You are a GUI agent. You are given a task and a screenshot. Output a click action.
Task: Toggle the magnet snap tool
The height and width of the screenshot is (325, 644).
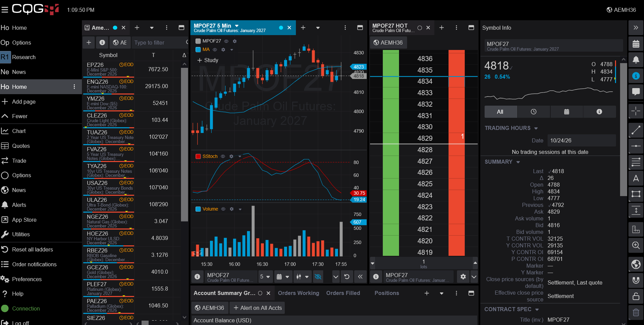pyautogui.click(x=636, y=280)
